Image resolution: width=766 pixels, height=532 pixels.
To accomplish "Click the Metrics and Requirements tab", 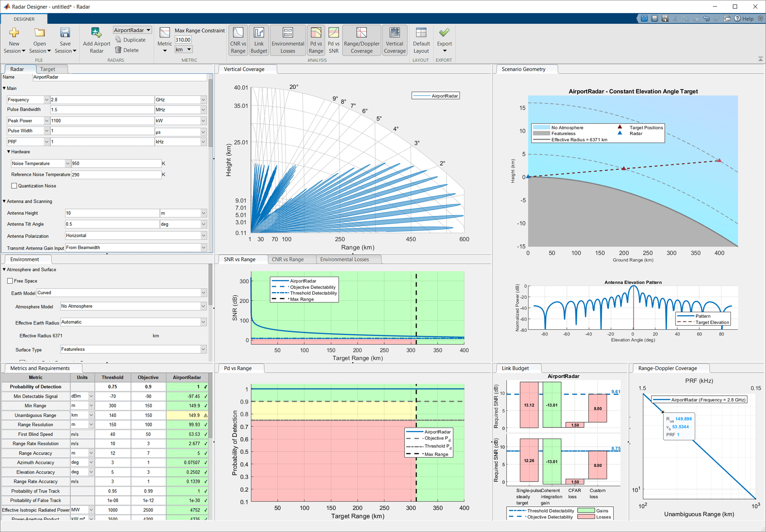I will [x=40, y=368].
